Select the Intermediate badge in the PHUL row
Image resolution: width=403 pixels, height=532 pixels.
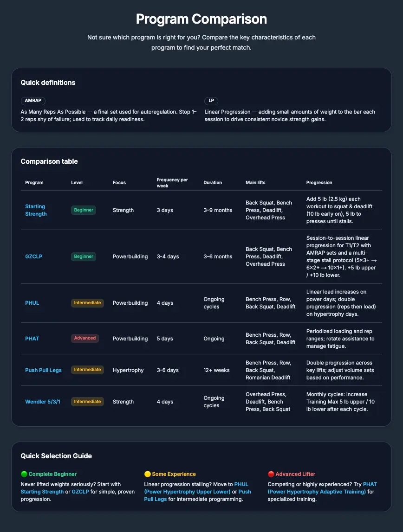(87, 302)
